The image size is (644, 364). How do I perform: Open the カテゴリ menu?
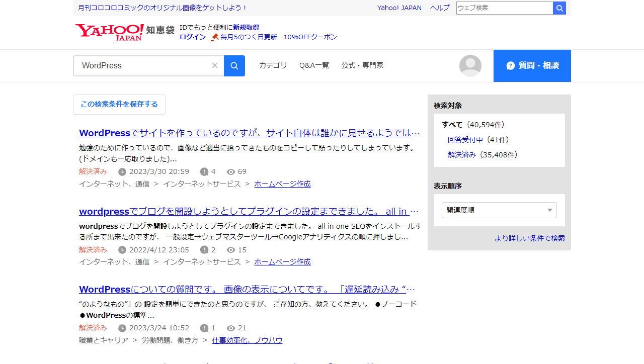pos(273,65)
